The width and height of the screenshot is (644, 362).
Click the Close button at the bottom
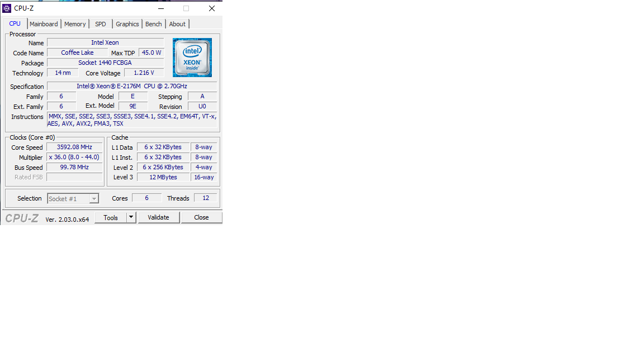[201, 217]
